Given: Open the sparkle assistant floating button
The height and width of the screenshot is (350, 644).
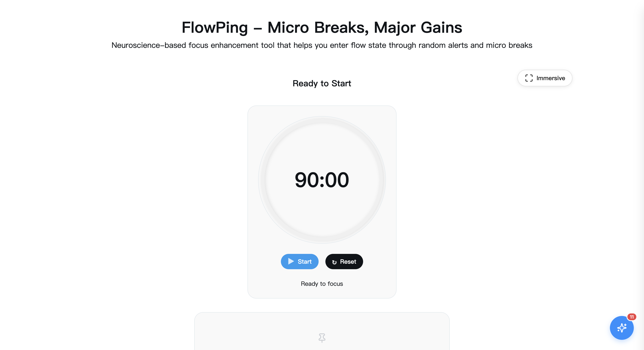Looking at the screenshot, I should point(621,328).
